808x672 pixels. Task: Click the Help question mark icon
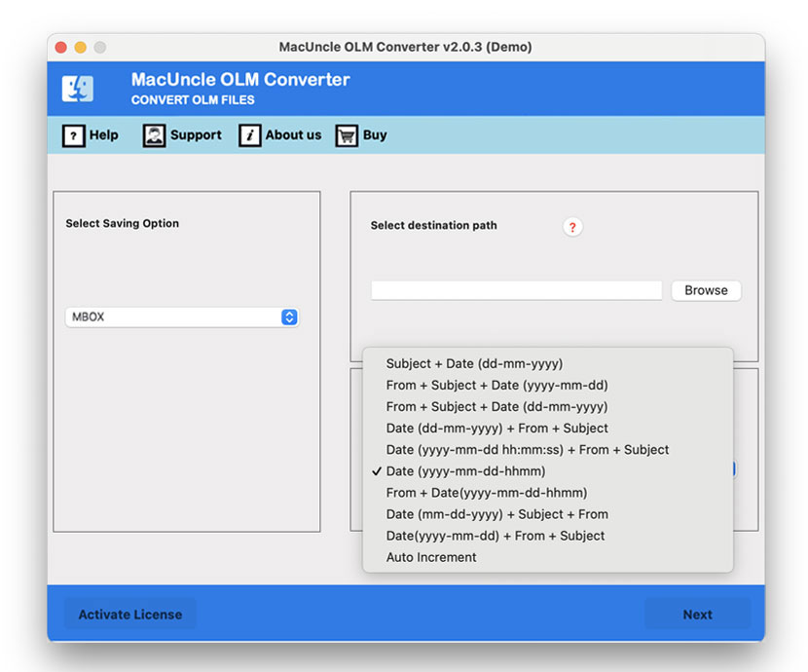click(x=75, y=135)
